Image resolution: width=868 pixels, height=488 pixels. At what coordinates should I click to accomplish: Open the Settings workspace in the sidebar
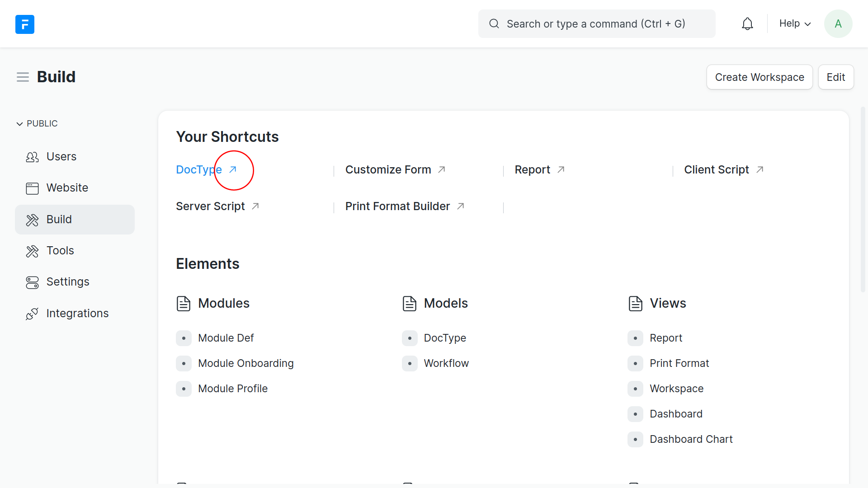[x=68, y=282]
